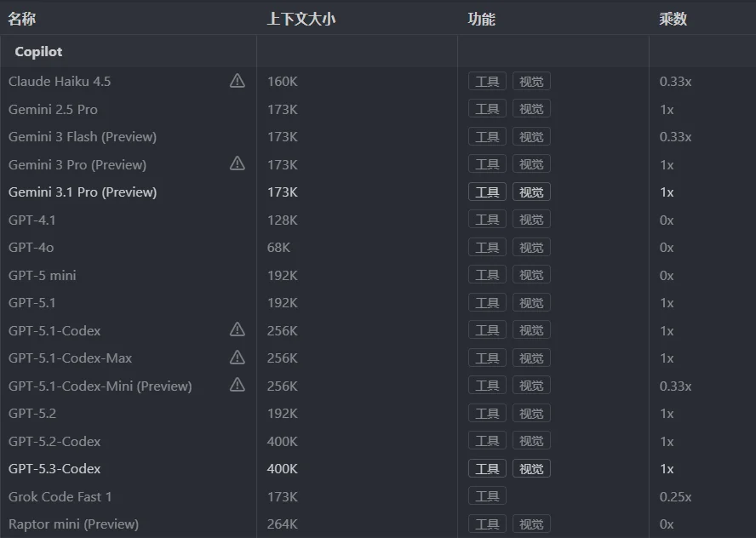Click the 视觉 tag on the GPT-4o row
The image size is (756, 538).
click(x=531, y=248)
